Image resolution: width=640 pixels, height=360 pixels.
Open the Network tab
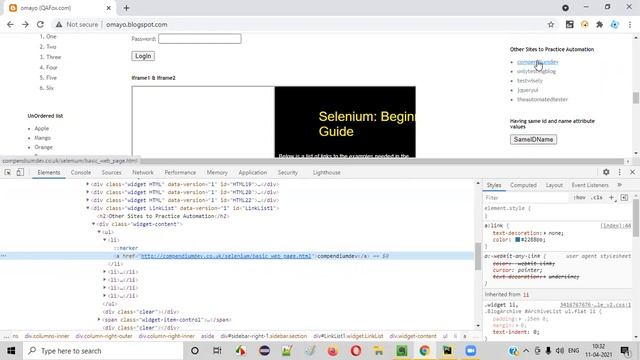pos(143,172)
